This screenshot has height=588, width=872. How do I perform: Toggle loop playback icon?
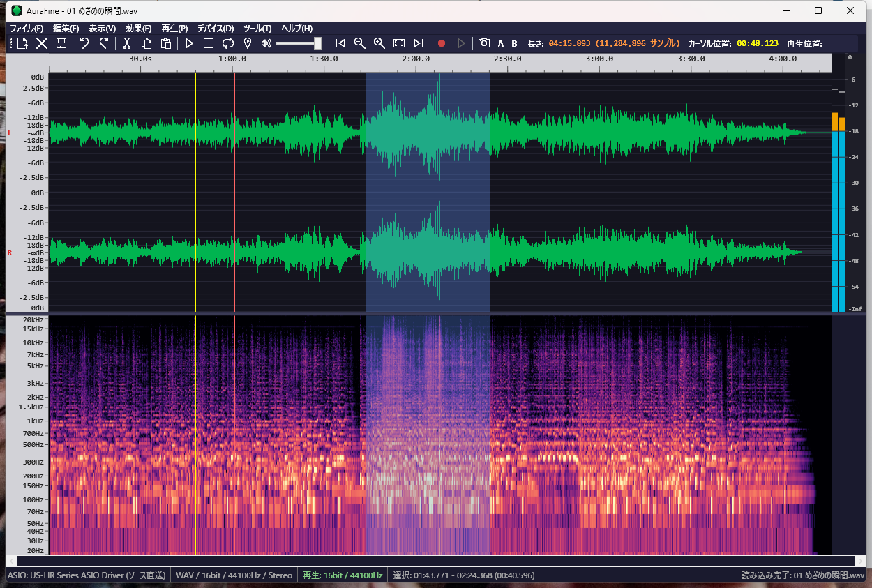(x=228, y=43)
